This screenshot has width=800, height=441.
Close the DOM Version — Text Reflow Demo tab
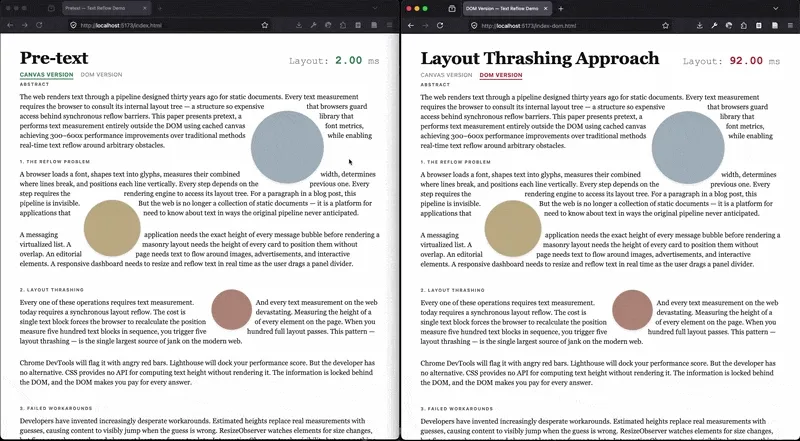tap(545, 9)
